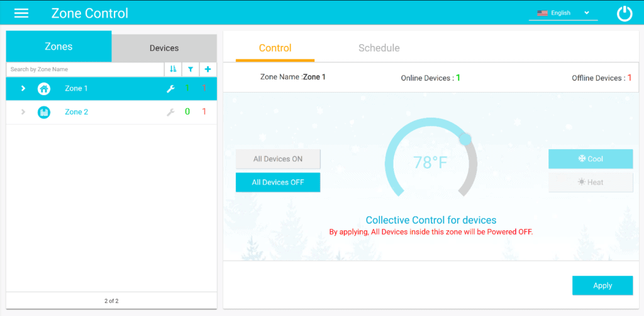Open the hamburger navigation menu
The image size is (644, 316).
coord(21,13)
